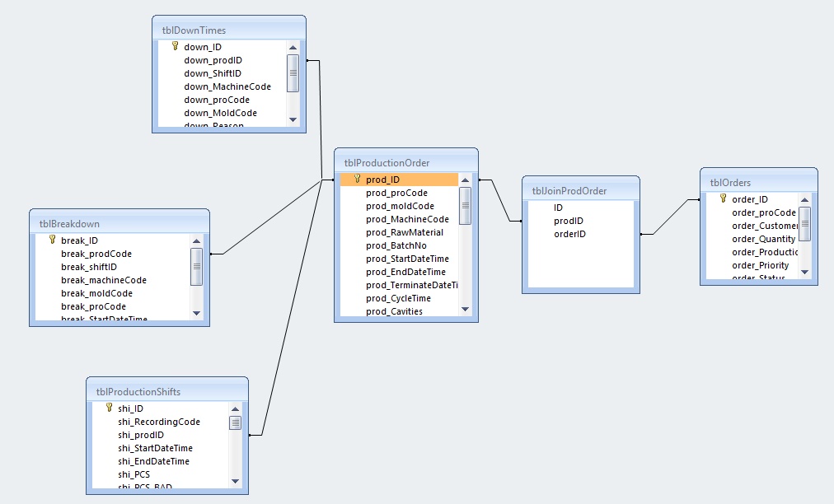The height and width of the screenshot is (504, 834).
Task: Select the shi_EndDateTime field
Action: (154, 461)
